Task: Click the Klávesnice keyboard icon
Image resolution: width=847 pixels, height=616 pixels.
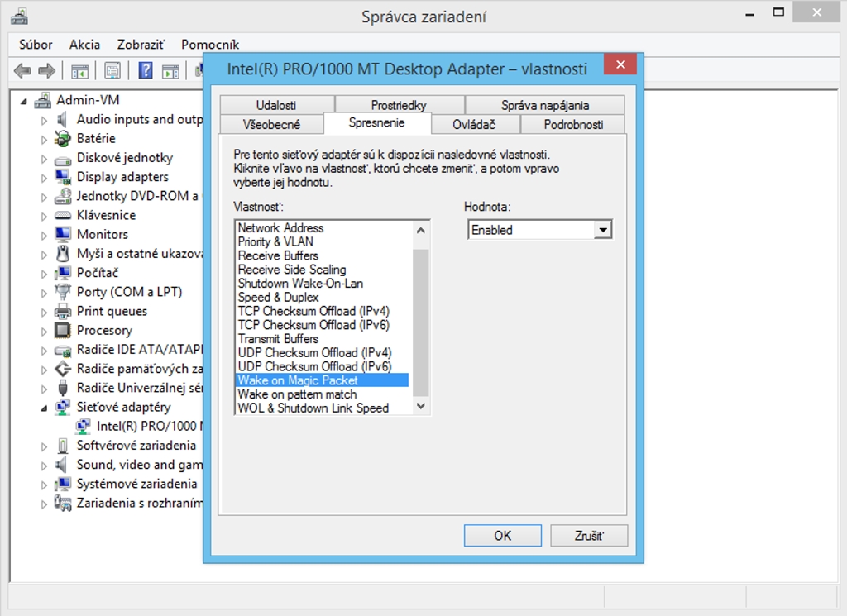Action: click(64, 215)
